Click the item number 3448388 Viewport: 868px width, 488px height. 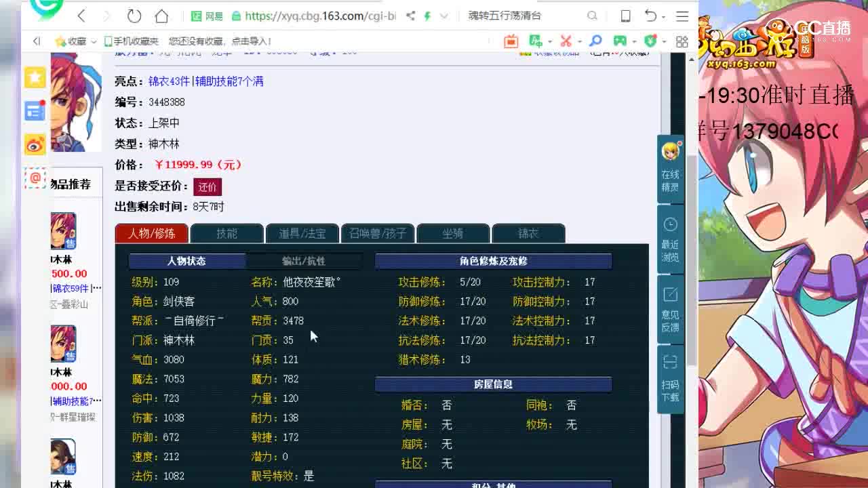click(167, 102)
